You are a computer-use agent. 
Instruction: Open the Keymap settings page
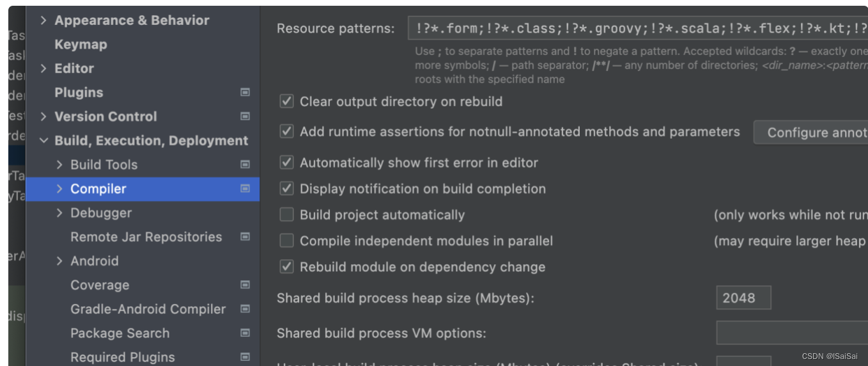(x=81, y=45)
